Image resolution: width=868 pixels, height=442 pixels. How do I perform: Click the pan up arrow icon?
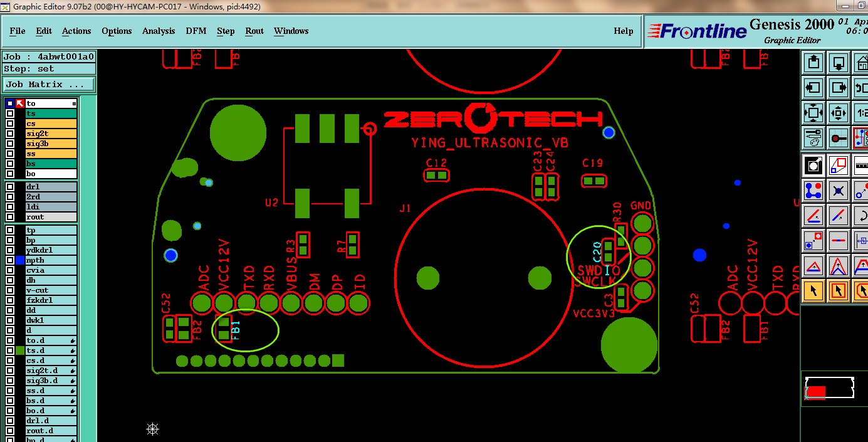tap(813, 63)
